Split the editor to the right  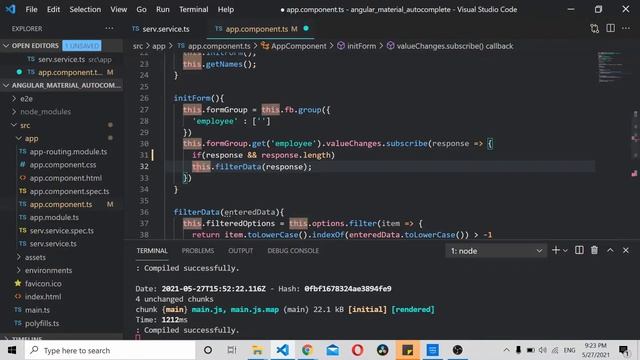[x=610, y=28]
